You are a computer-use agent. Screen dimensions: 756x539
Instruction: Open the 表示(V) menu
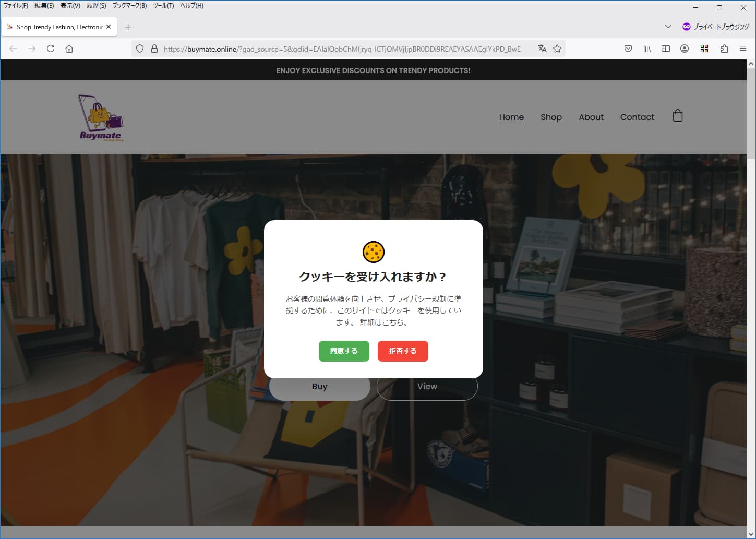coord(70,6)
